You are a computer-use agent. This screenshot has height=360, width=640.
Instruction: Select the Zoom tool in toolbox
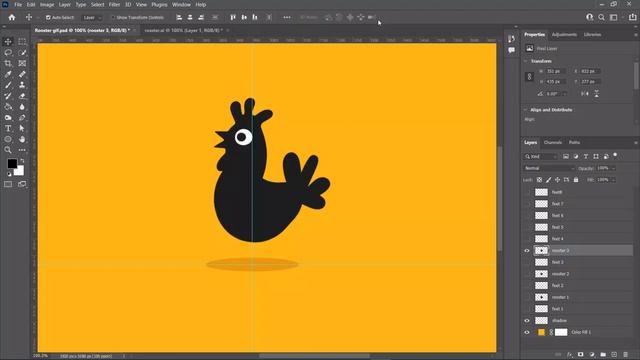(8, 150)
